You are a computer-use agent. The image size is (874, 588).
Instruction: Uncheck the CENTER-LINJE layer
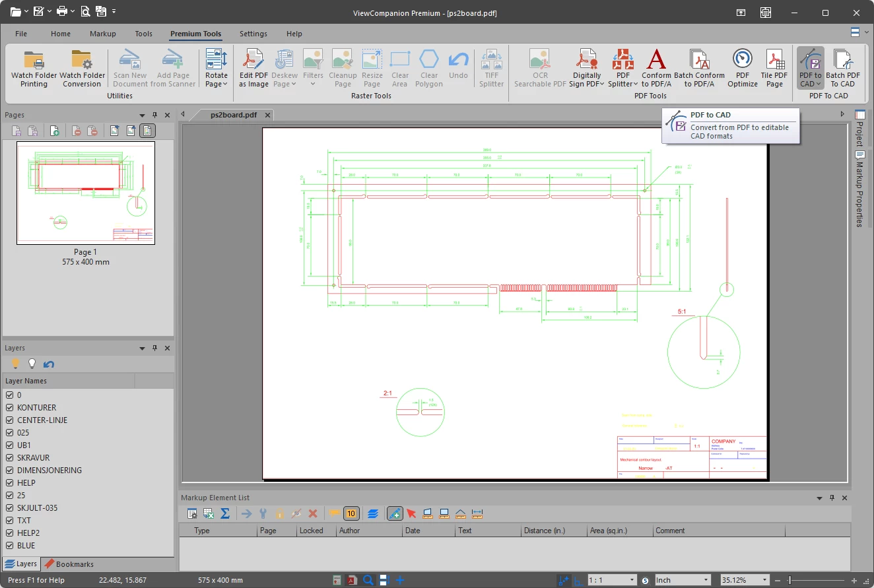(10, 420)
